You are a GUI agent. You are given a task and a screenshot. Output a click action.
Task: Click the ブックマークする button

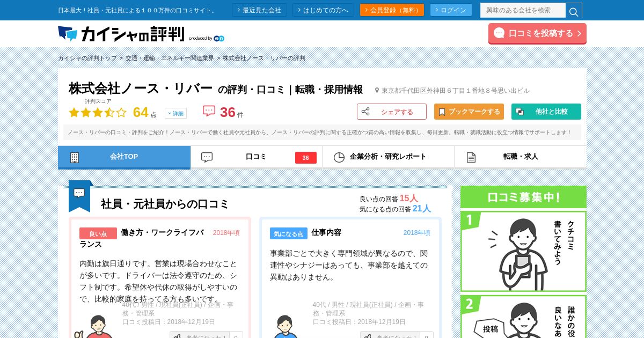click(469, 112)
